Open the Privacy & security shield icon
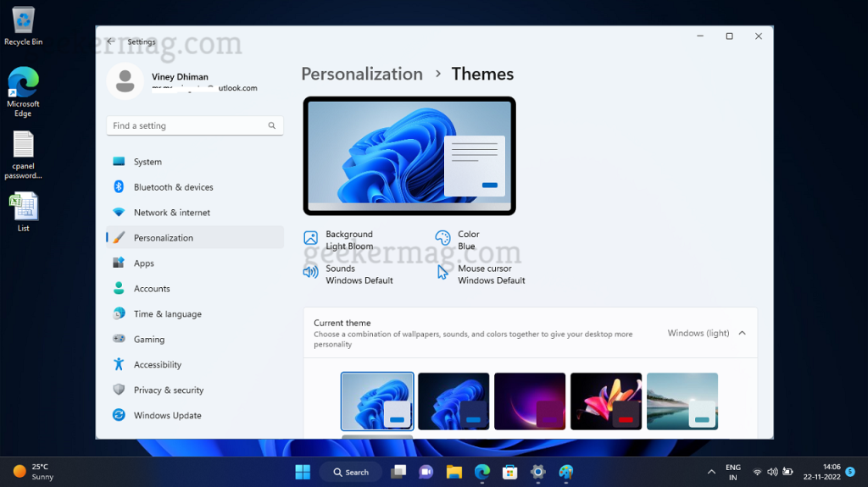The width and height of the screenshot is (868, 487). point(119,390)
